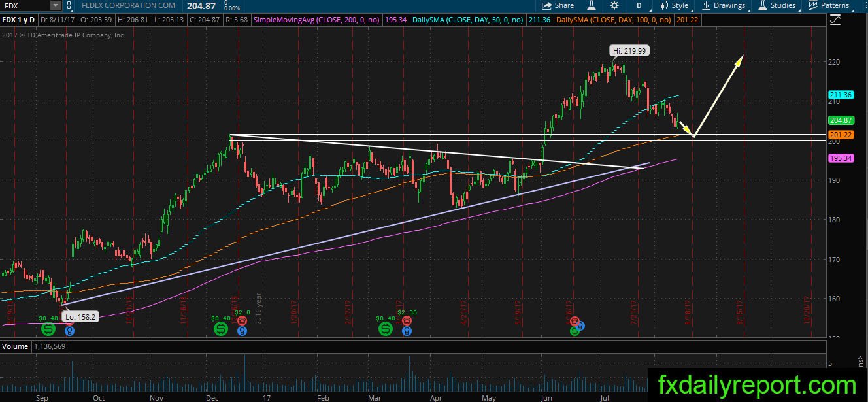Click the Share button
The width and height of the screenshot is (868, 402).
coord(558,5)
